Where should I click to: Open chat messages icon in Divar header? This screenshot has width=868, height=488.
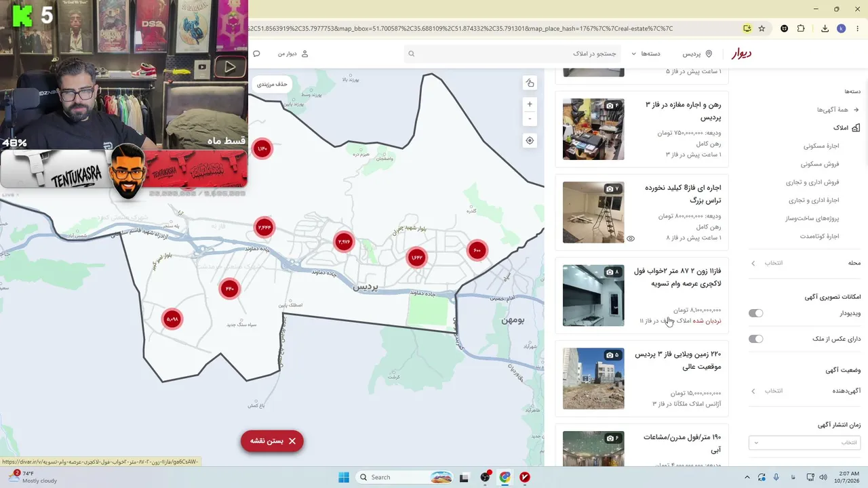coord(256,54)
